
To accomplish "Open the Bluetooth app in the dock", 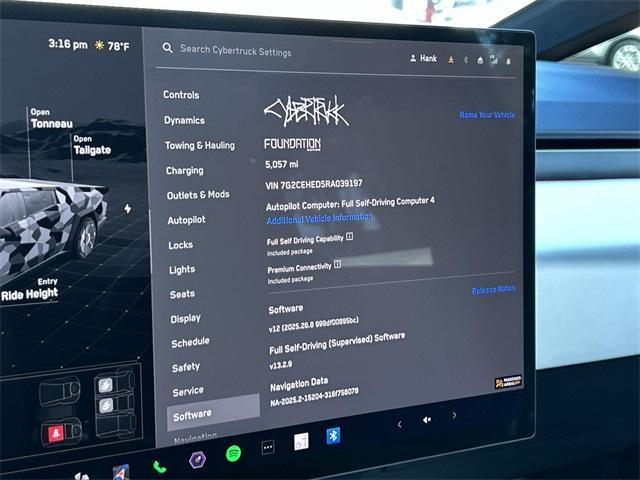I will click(x=333, y=435).
